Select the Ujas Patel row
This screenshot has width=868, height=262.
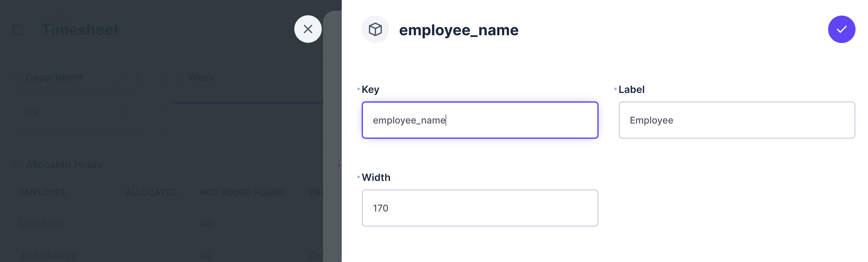[163, 224]
